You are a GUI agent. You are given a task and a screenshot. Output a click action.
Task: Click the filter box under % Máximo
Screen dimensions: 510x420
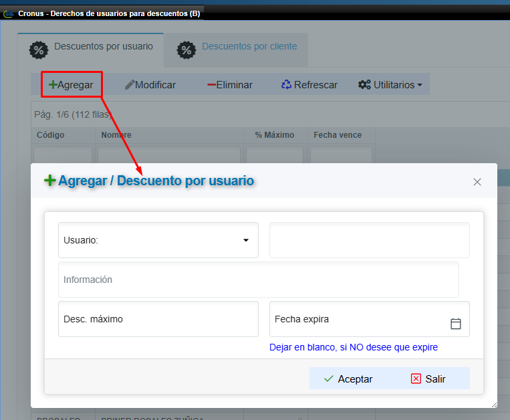click(275, 155)
